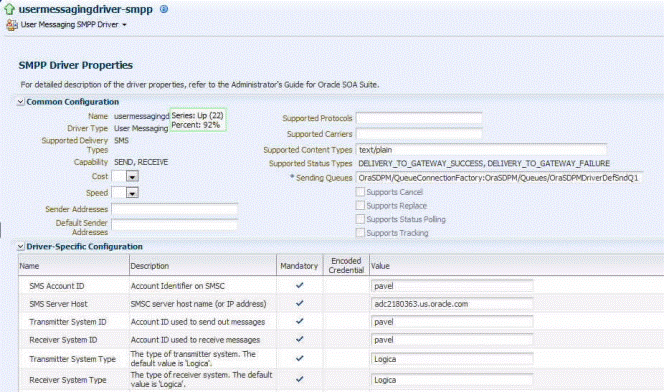Screen dimensions: 664x392
Task: Click 'Account ID used to send out messages' text
Action: point(198,322)
